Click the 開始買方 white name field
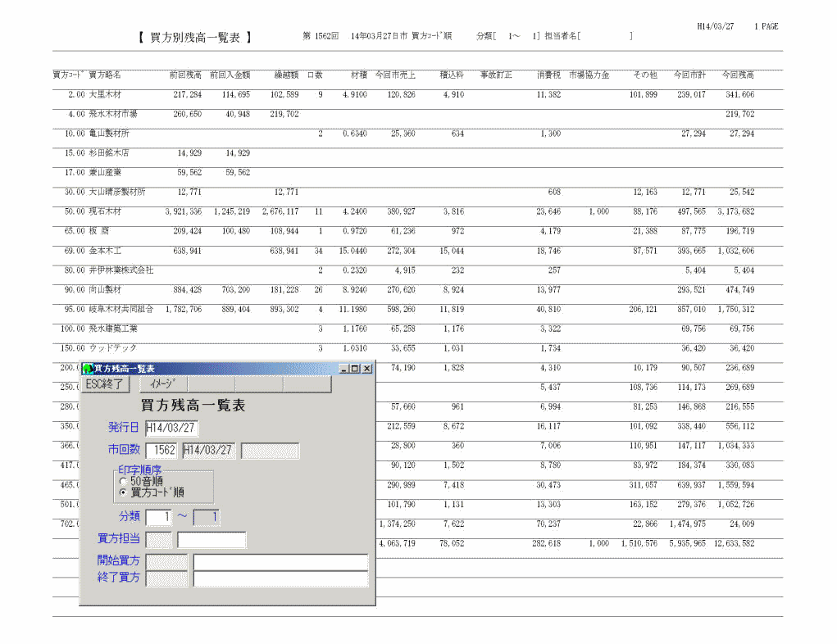The height and width of the screenshot is (644, 837). tap(281, 562)
